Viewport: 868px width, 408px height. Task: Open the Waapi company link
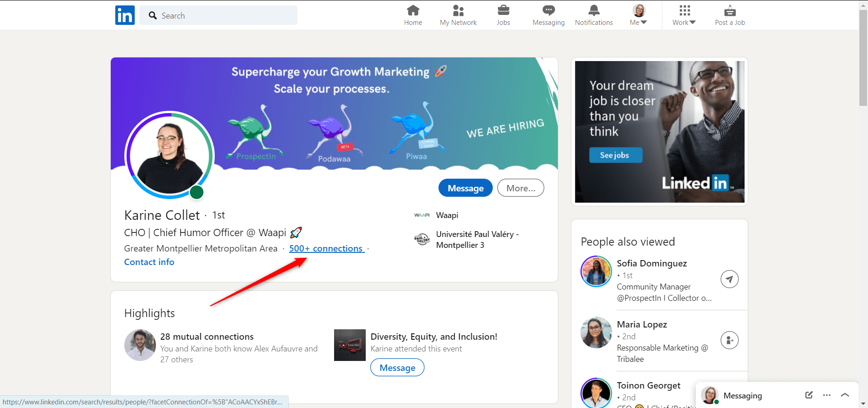[447, 215]
